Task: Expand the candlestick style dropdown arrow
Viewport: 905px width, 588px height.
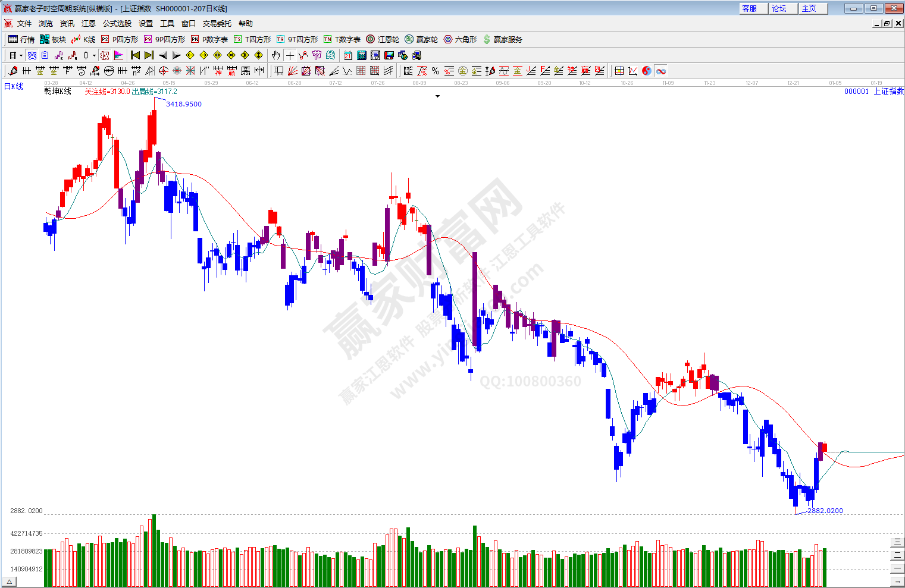Action: click(x=94, y=55)
